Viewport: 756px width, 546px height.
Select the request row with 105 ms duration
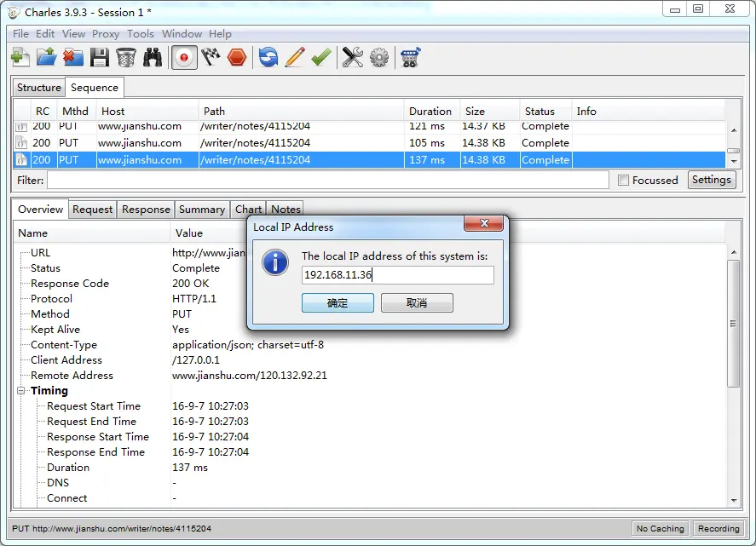coord(369,143)
